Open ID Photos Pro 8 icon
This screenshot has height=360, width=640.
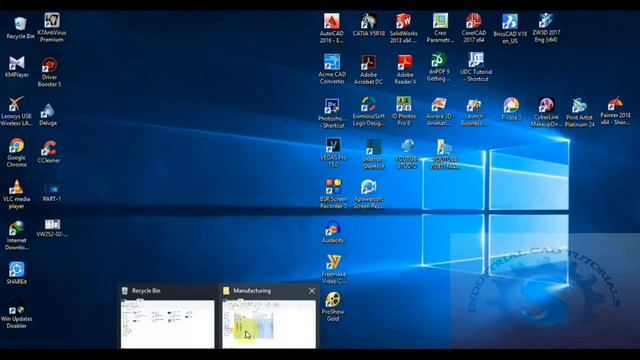click(x=403, y=111)
